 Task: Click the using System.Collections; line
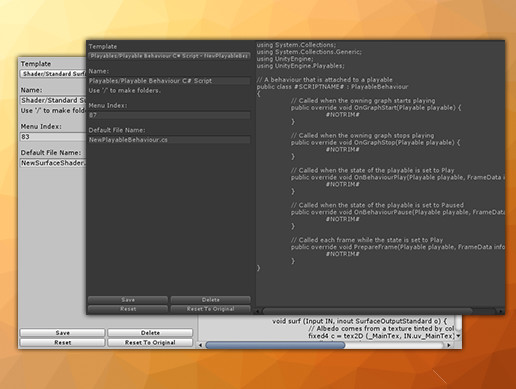[296, 45]
